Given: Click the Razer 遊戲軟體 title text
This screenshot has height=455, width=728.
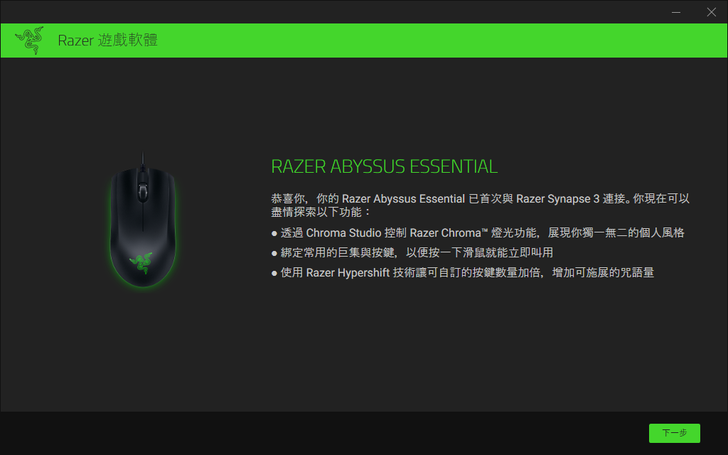Looking at the screenshot, I should pos(108,40).
